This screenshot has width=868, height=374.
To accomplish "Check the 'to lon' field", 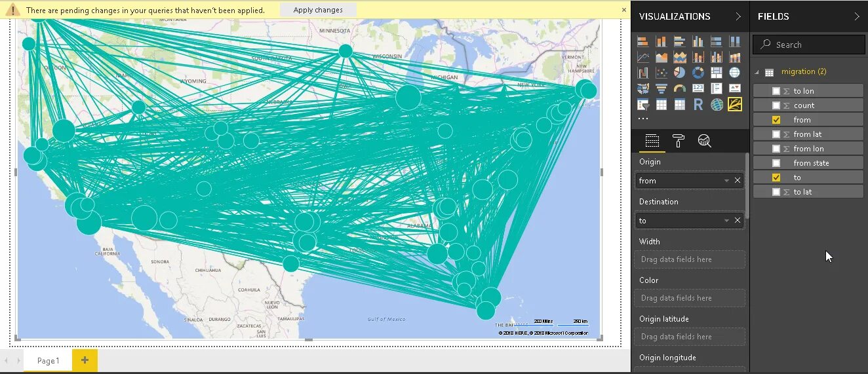I will pyautogui.click(x=776, y=91).
